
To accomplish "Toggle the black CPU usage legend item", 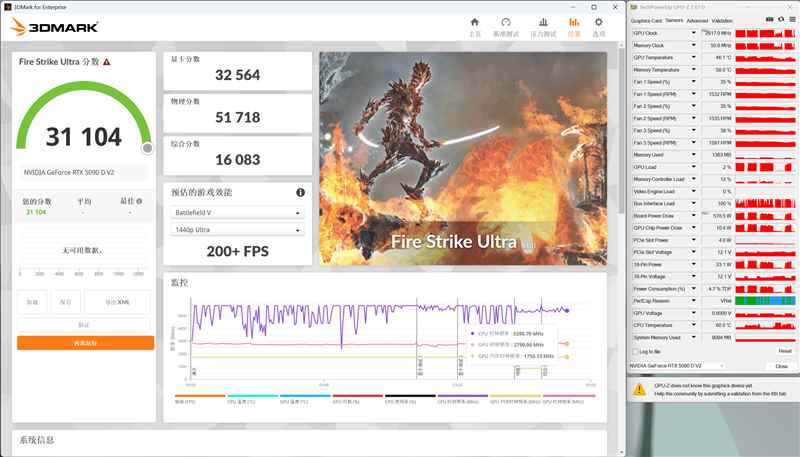I will [x=410, y=399].
